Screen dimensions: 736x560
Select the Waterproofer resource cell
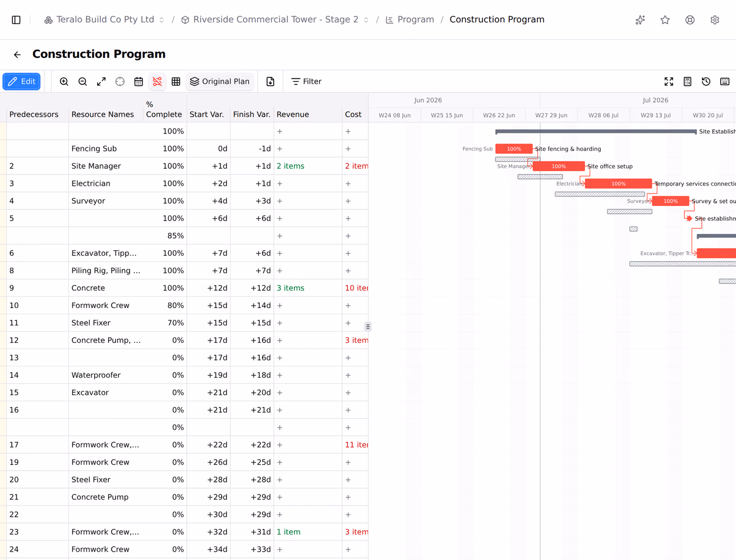(106, 375)
